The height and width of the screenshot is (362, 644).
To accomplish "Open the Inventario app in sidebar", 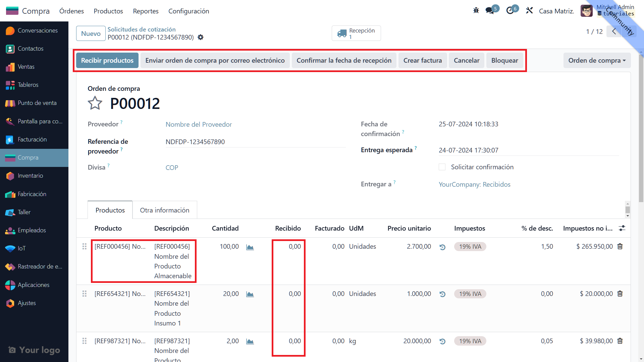I will pyautogui.click(x=30, y=176).
